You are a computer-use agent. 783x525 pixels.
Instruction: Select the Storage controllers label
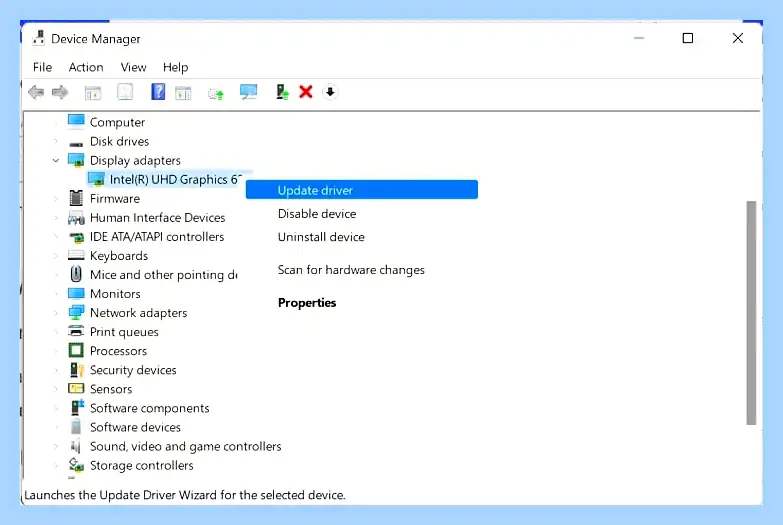click(x=141, y=465)
